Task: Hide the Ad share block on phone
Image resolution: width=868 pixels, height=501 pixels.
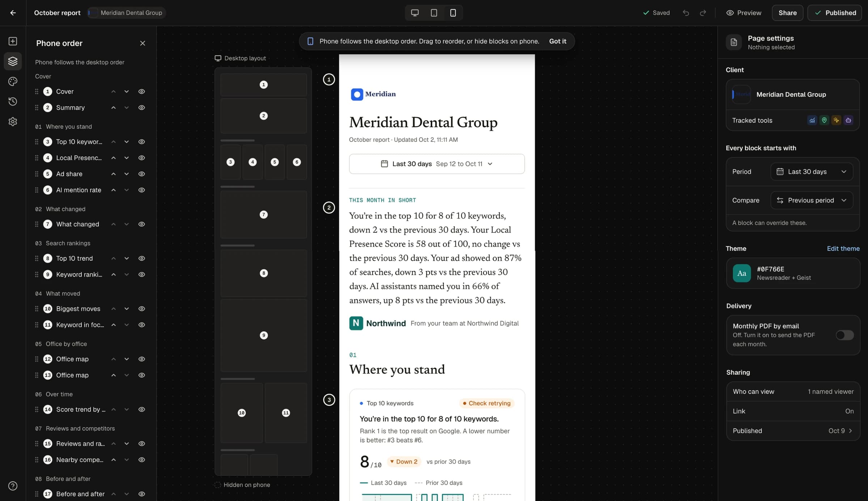Action: pyautogui.click(x=142, y=174)
